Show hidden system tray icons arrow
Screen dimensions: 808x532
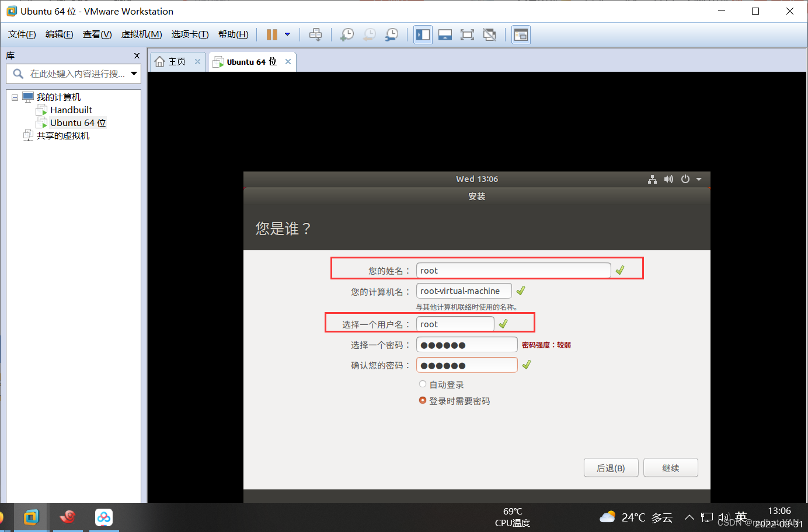689,517
